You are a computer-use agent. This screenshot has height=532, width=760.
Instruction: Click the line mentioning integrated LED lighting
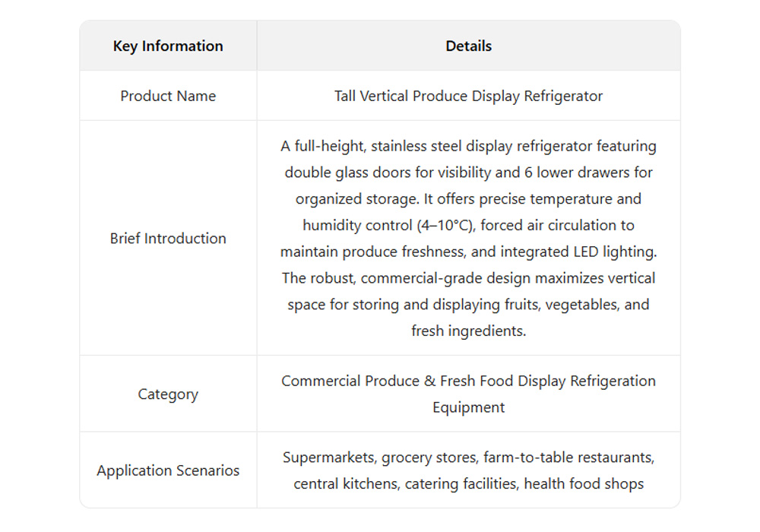coord(468,252)
